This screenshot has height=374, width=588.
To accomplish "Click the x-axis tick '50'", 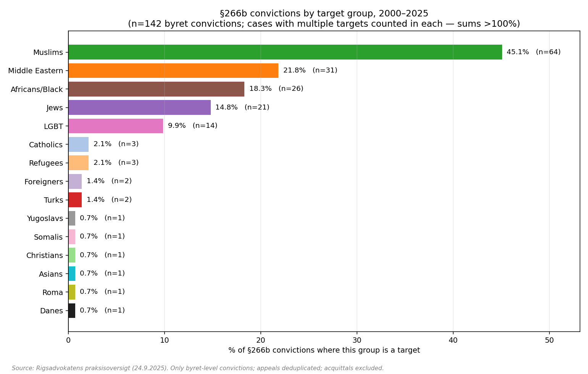I will [549, 340].
